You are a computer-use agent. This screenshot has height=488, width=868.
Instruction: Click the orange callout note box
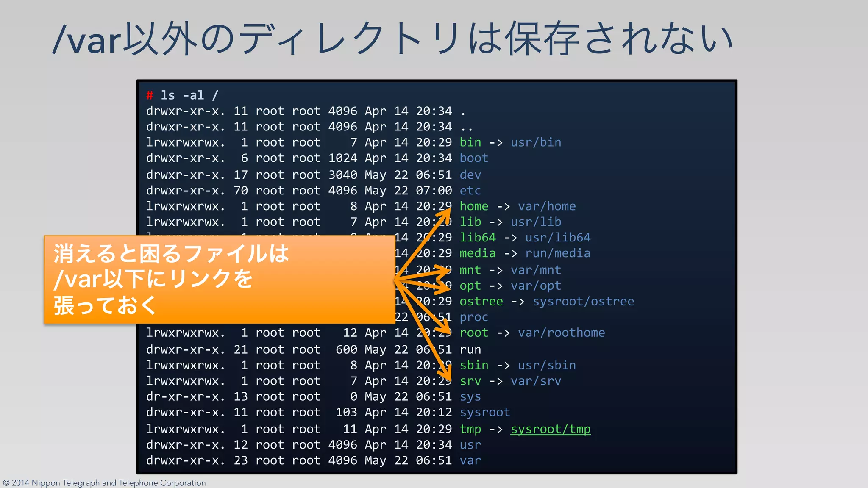[219, 280]
